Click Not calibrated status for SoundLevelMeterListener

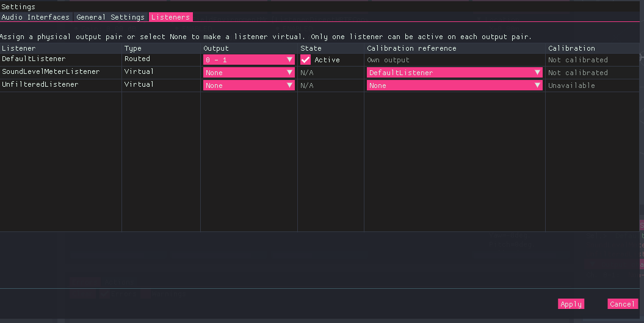coord(578,72)
